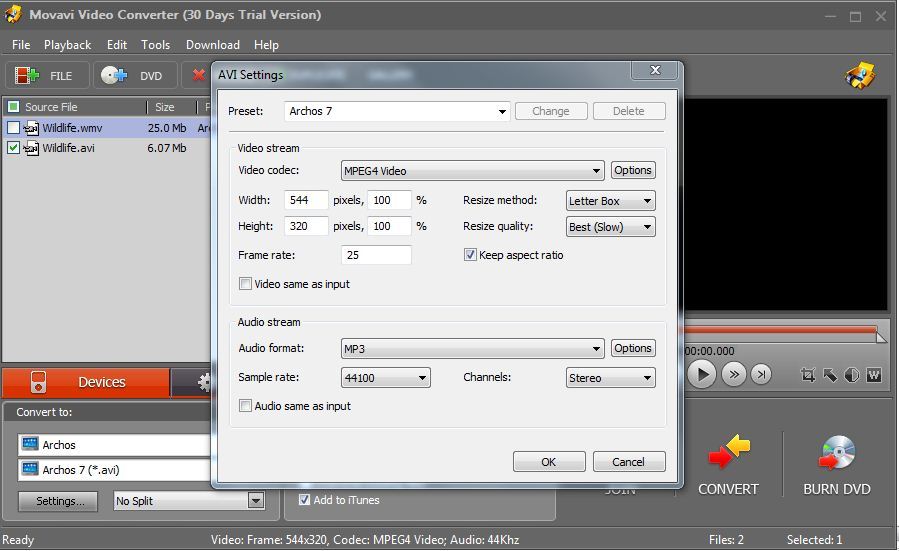Switch to the Devices tab
The height and width of the screenshot is (551, 899).
click(x=86, y=382)
